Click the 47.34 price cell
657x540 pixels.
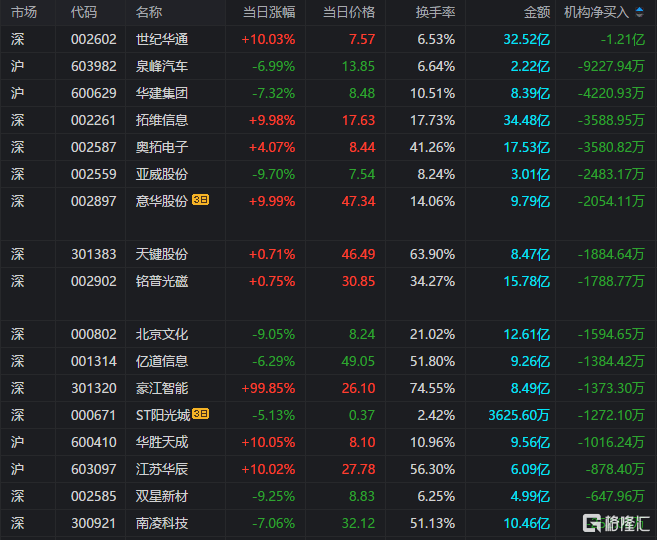(x=358, y=201)
